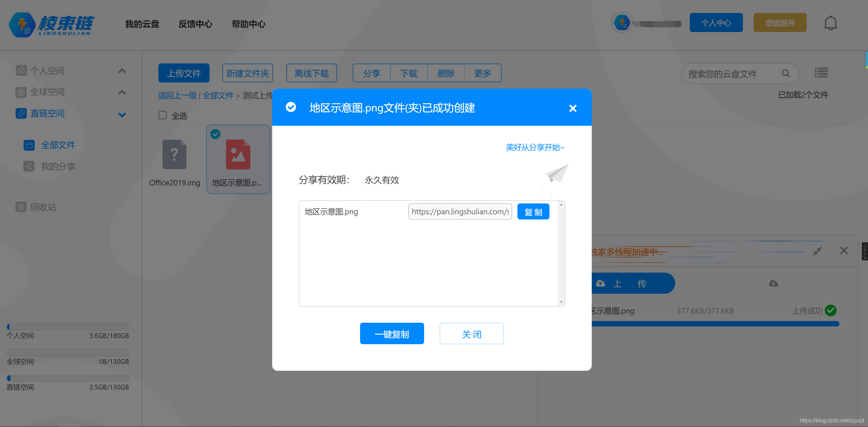
Task: Click the cloud download icon in transfer panel
Action: [773, 284]
